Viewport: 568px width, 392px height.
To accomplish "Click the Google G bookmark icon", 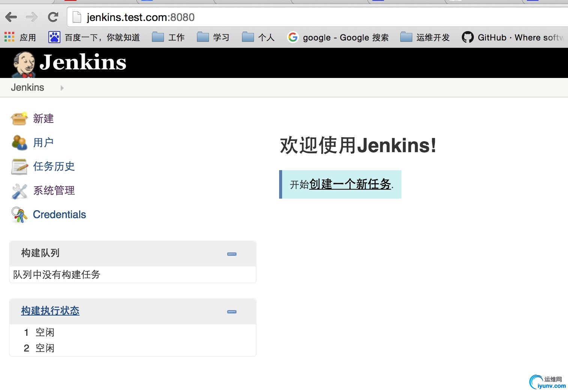I will pyautogui.click(x=293, y=37).
